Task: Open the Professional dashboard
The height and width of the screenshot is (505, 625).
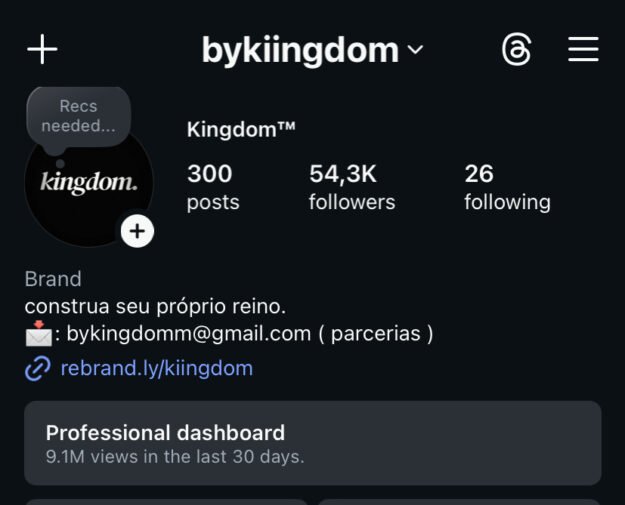Action: (312, 443)
